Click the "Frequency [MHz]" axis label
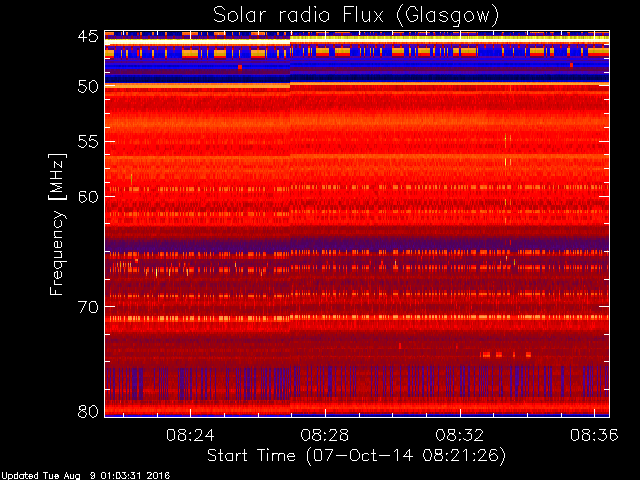This screenshot has width=640, height=480. [x=58, y=224]
